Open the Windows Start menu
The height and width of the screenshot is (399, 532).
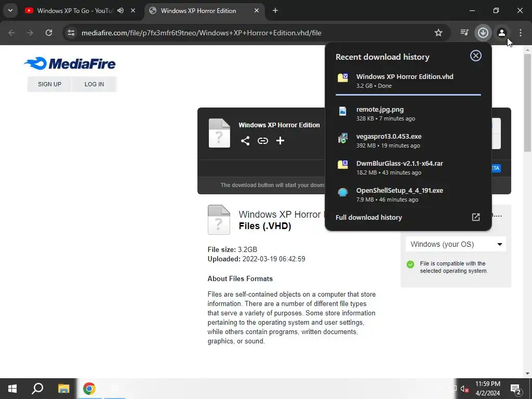point(12,389)
